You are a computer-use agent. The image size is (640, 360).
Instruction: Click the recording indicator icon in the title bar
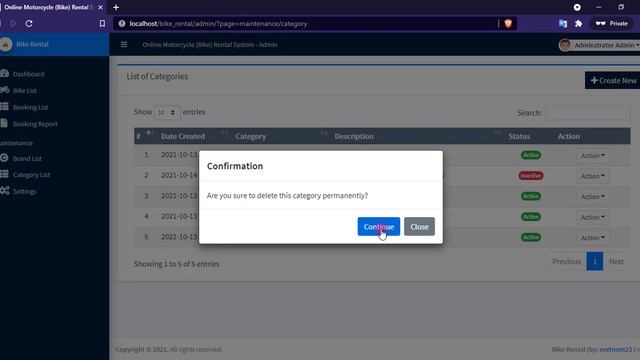(577, 7)
